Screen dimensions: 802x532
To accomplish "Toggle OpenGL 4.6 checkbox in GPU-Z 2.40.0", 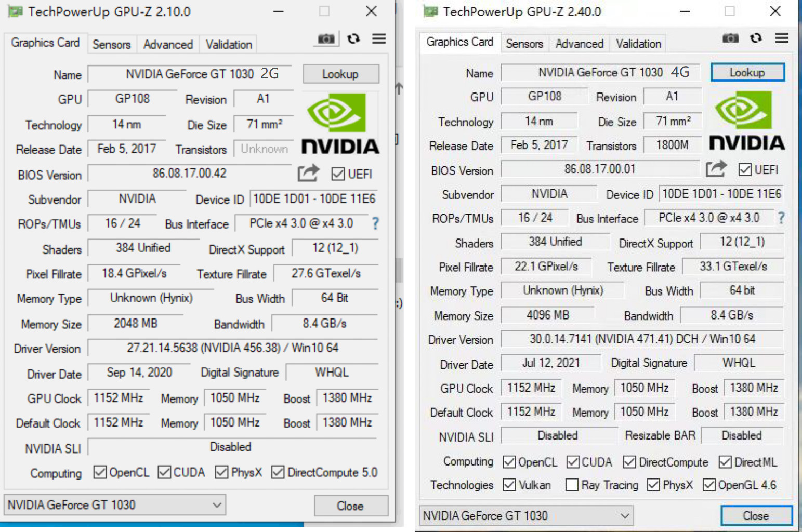I will [709, 485].
